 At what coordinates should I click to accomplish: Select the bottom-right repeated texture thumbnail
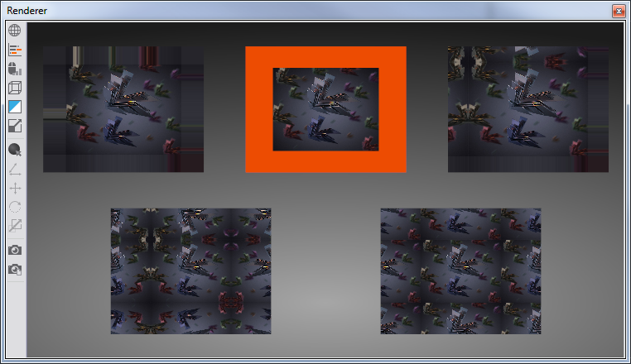pyautogui.click(x=460, y=271)
